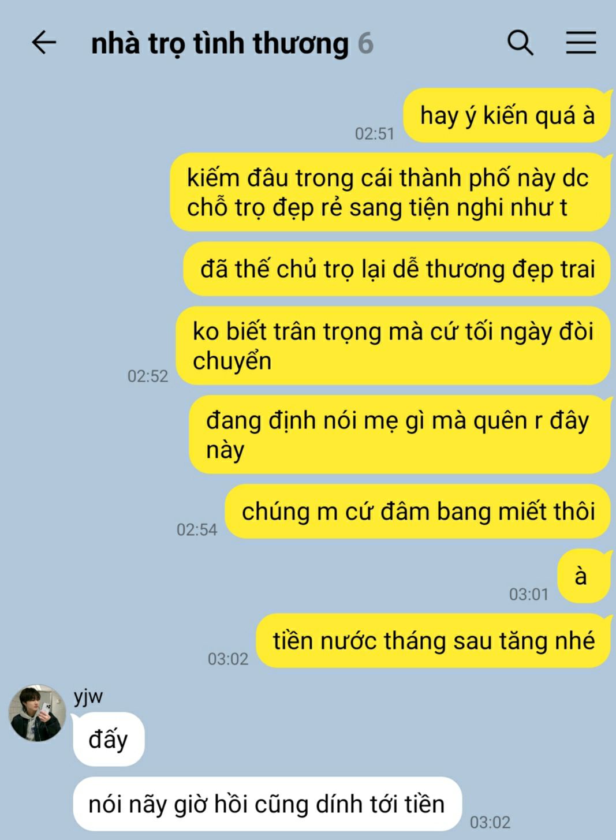This screenshot has height=840, width=616.
Task: Select message starting 'ko biết trân trọng'
Action: tap(393, 346)
